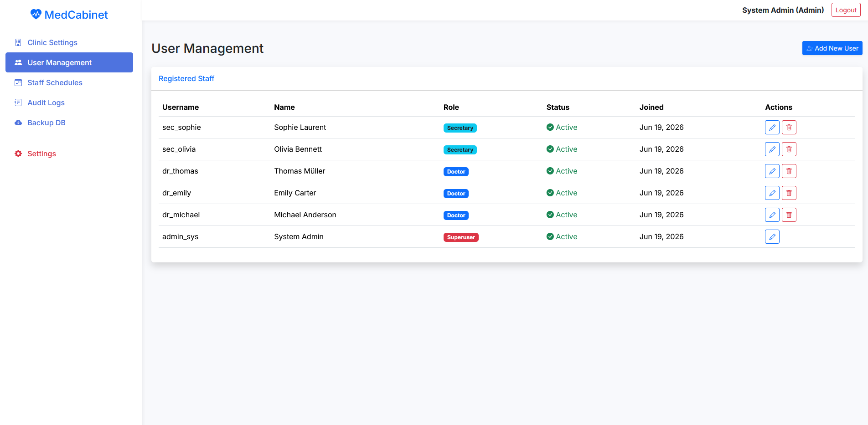
Task: Click username dr_emily
Action: pyautogui.click(x=176, y=193)
